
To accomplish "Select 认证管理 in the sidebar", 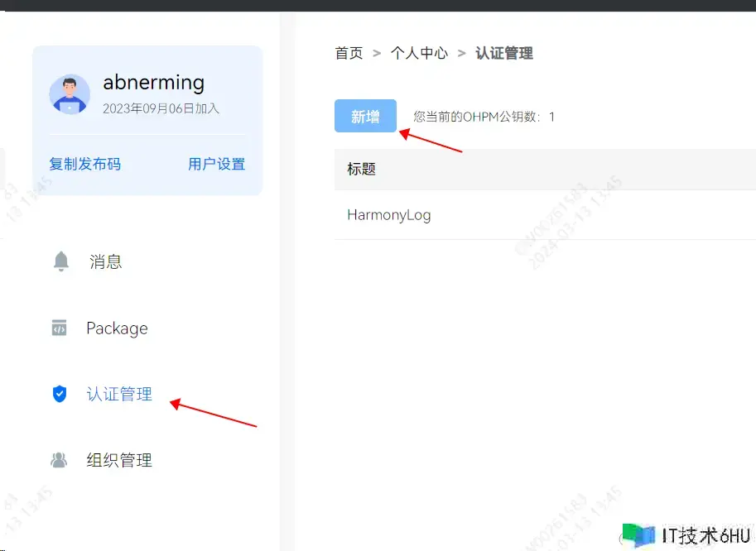I will [119, 395].
